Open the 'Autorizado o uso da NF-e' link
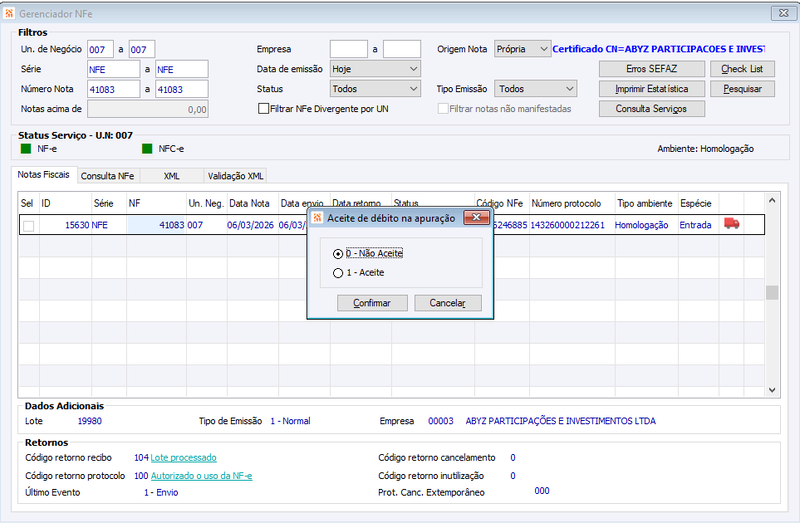Screen dimensions: 800x523 (202, 476)
